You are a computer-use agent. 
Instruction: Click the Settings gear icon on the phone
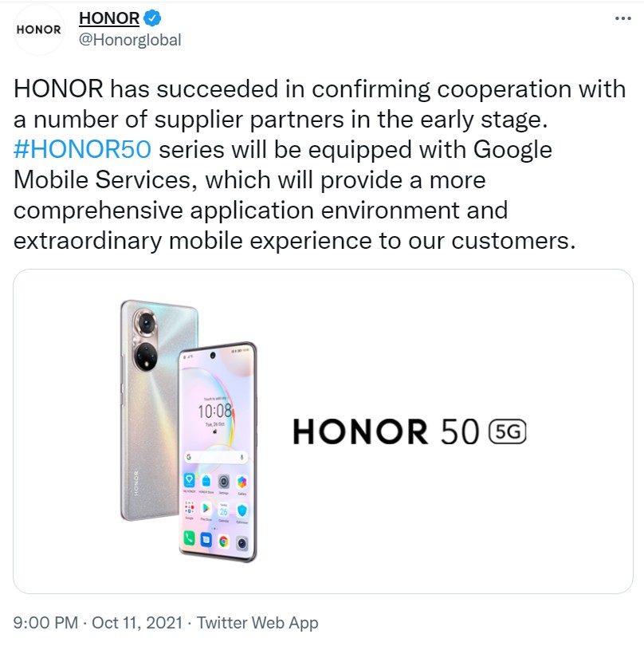224,481
